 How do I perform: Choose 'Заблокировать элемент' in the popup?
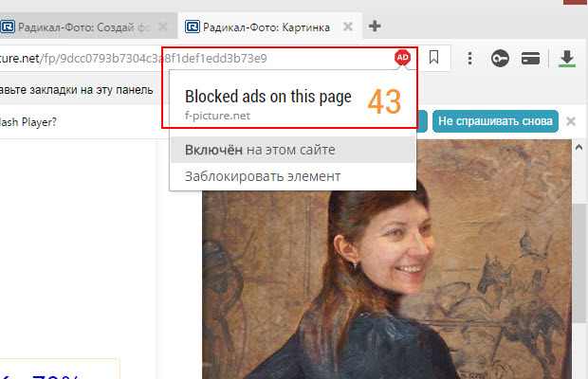point(263,175)
